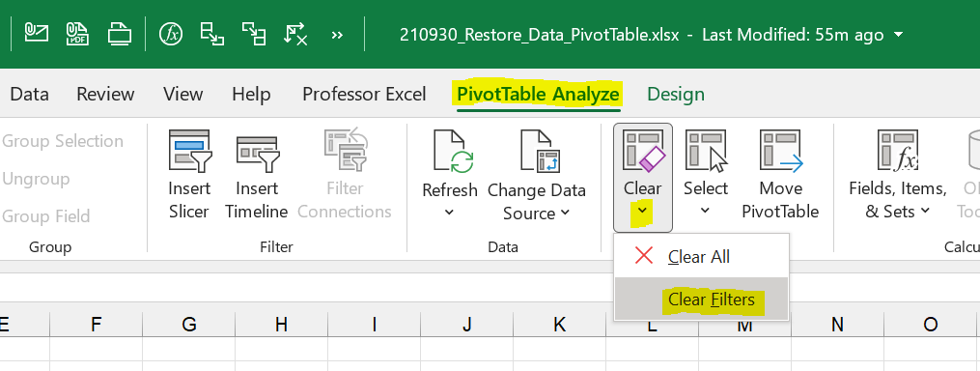Select column K header
Viewport: 980px width, 371px height.
coord(559,324)
